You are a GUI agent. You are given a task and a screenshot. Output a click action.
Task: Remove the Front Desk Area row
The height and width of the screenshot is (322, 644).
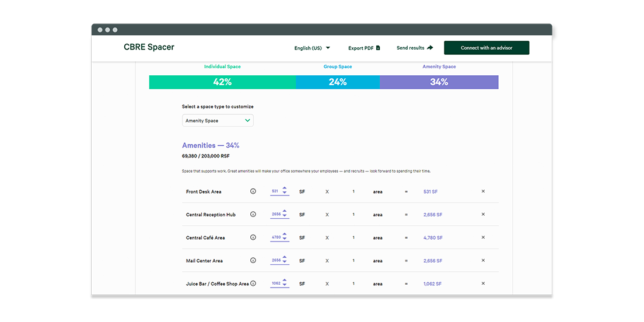coord(483,191)
